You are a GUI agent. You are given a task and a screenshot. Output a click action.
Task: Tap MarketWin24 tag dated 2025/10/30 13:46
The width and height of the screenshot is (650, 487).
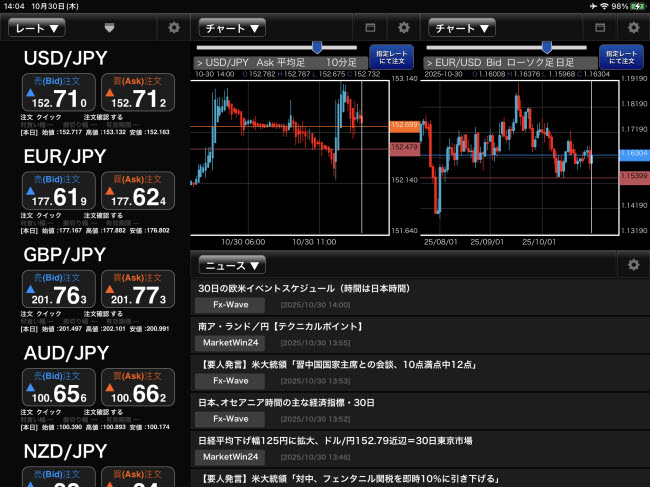tap(230, 457)
